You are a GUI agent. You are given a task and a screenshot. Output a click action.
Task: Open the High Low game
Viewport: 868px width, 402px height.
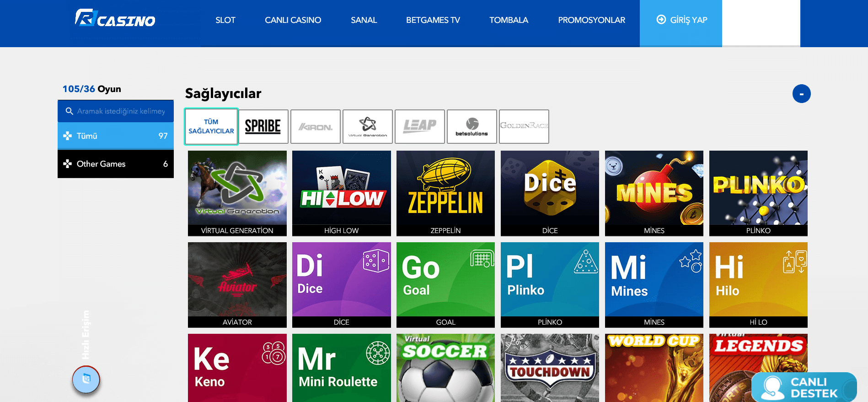tap(342, 193)
